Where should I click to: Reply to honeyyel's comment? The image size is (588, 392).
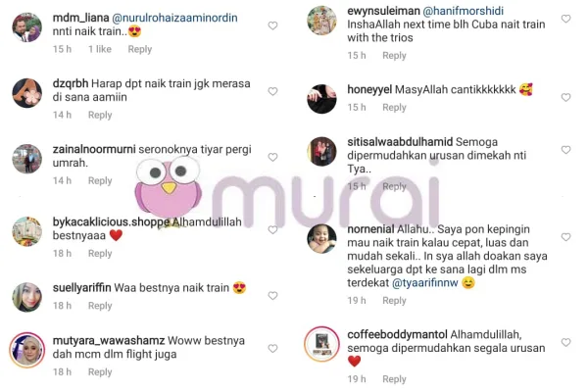click(x=394, y=107)
